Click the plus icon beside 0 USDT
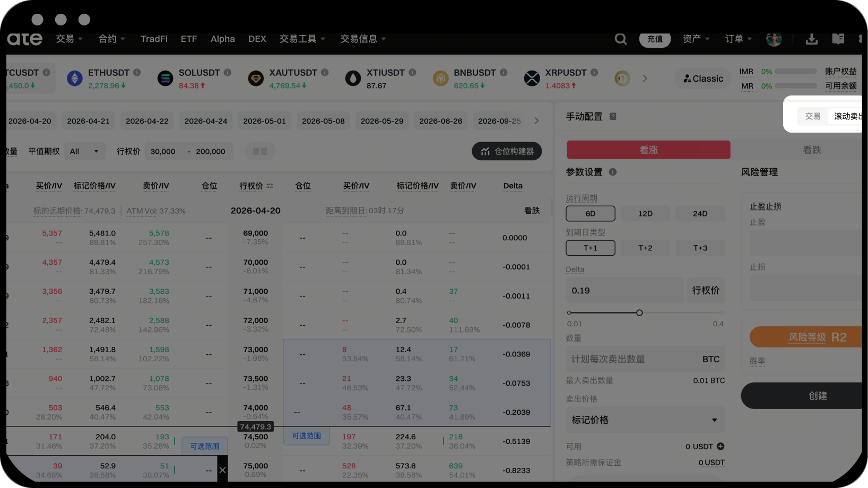 [x=721, y=446]
